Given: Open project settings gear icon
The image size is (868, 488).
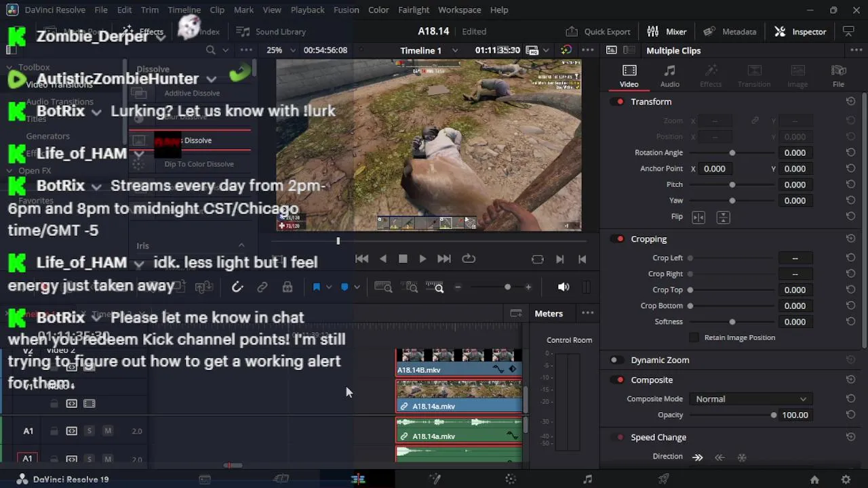Looking at the screenshot, I should coord(846,479).
